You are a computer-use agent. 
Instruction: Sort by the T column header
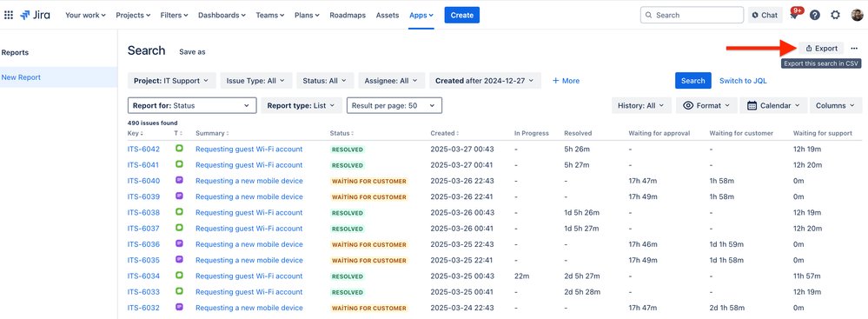tap(178, 134)
